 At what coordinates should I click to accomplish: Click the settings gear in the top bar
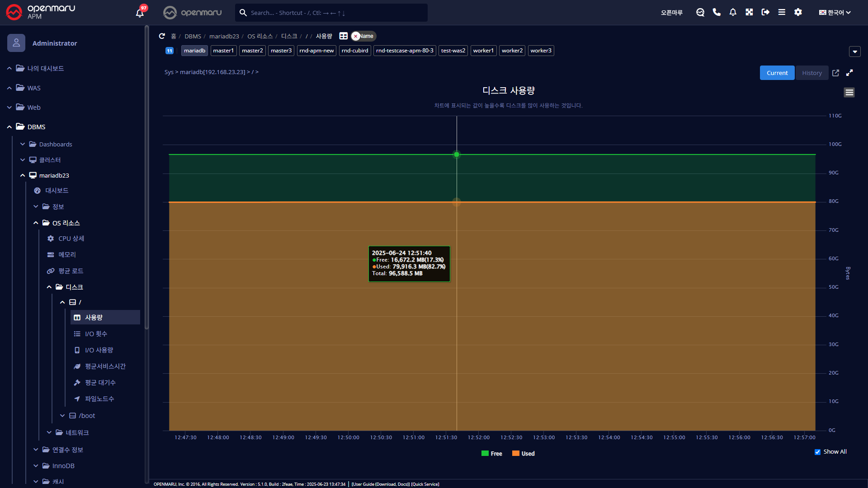[798, 12]
